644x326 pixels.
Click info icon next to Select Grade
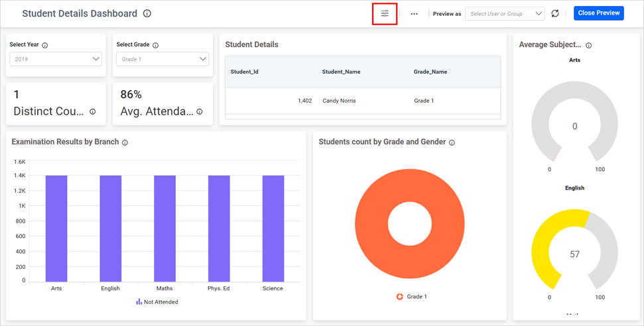click(x=156, y=46)
